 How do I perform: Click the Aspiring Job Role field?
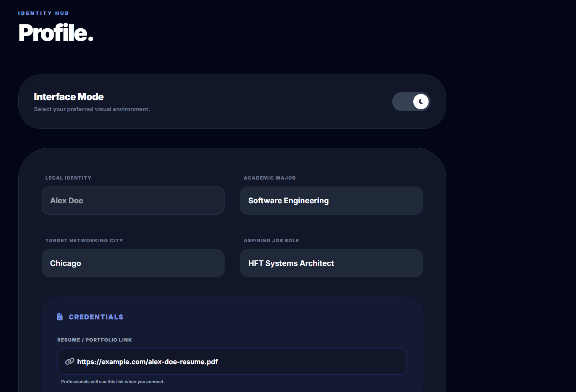331,263
